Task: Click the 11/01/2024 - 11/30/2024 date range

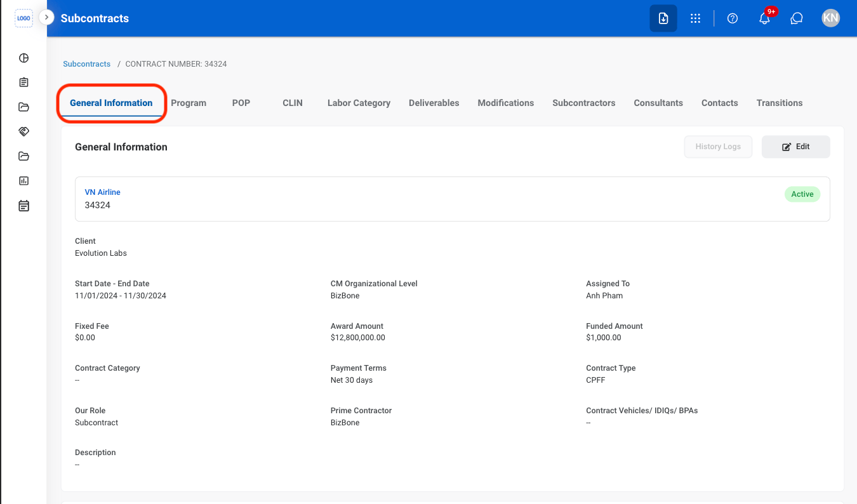Action: [x=121, y=296]
